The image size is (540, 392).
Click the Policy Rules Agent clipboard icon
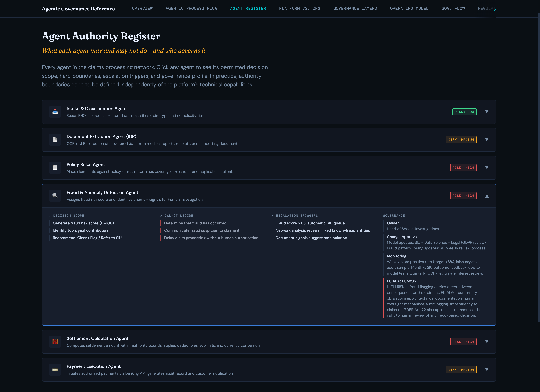pyautogui.click(x=55, y=168)
